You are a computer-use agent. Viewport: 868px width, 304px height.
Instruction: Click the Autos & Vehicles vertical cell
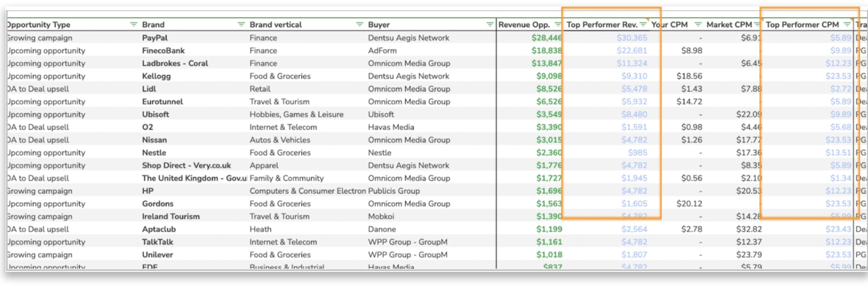coord(280,140)
